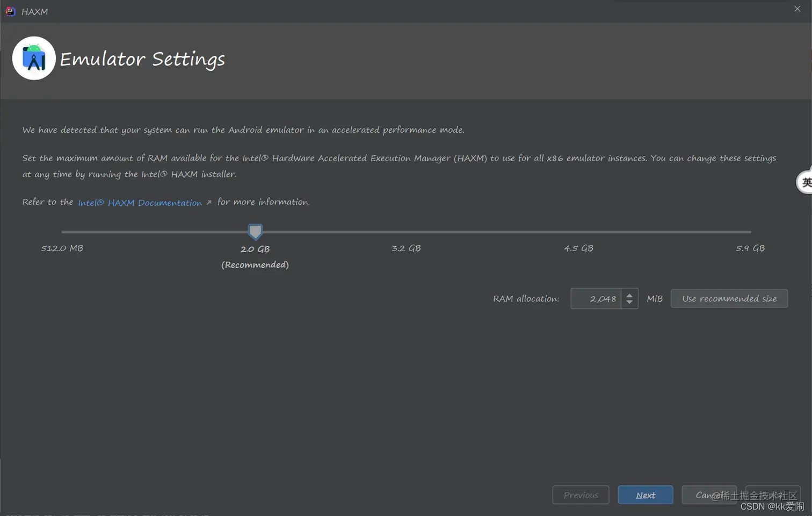Move the RAM slider to the 512.0 MB end

62,232
